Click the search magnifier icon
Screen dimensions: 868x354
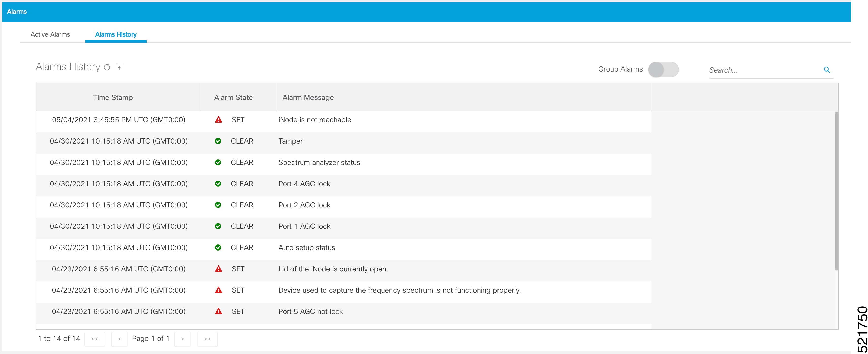(827, 70)
